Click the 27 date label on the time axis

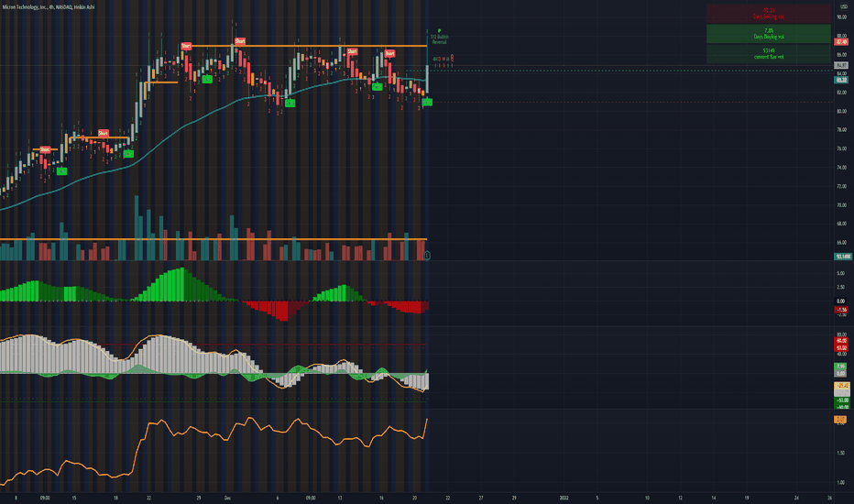point(481,498)
